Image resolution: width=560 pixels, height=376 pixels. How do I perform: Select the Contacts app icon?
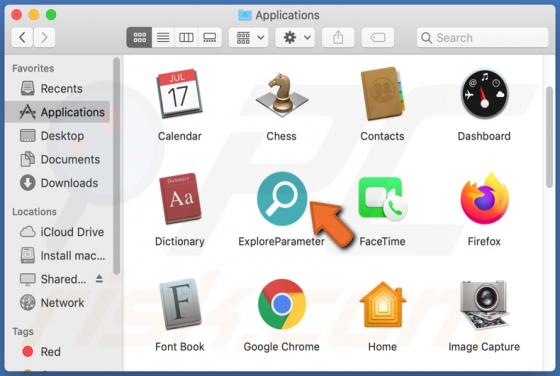click(382, 94)
